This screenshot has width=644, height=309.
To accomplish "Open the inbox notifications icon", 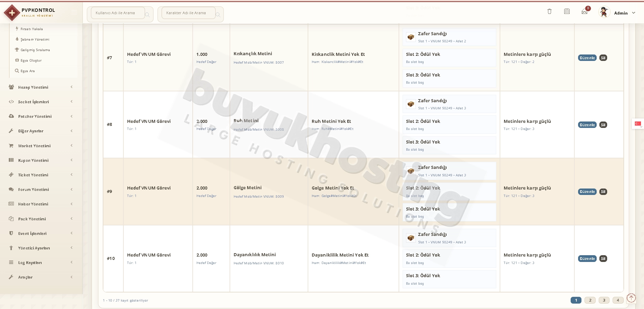I will coord(585,12).
